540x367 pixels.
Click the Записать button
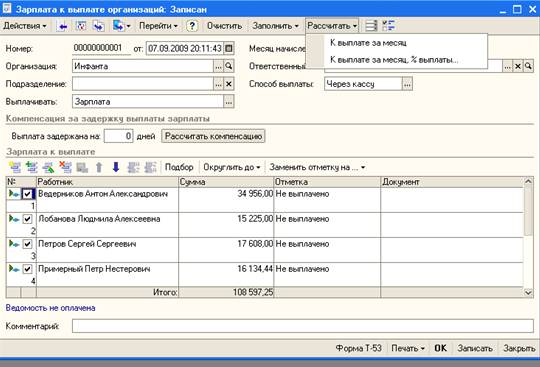point(475,348)
